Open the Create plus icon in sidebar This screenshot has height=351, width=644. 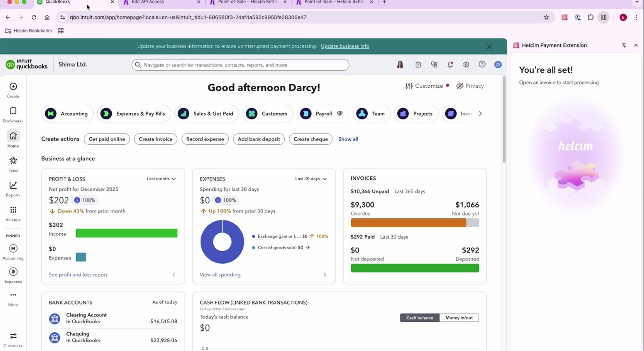click(13, 87)
